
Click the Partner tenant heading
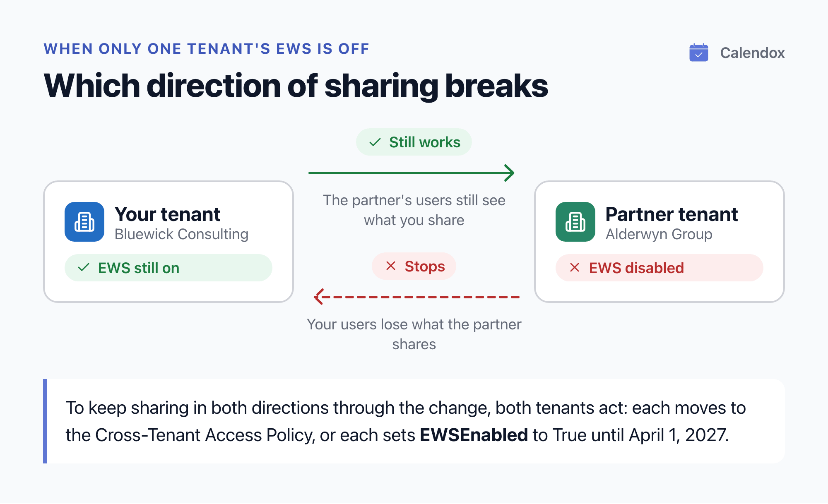672,214
